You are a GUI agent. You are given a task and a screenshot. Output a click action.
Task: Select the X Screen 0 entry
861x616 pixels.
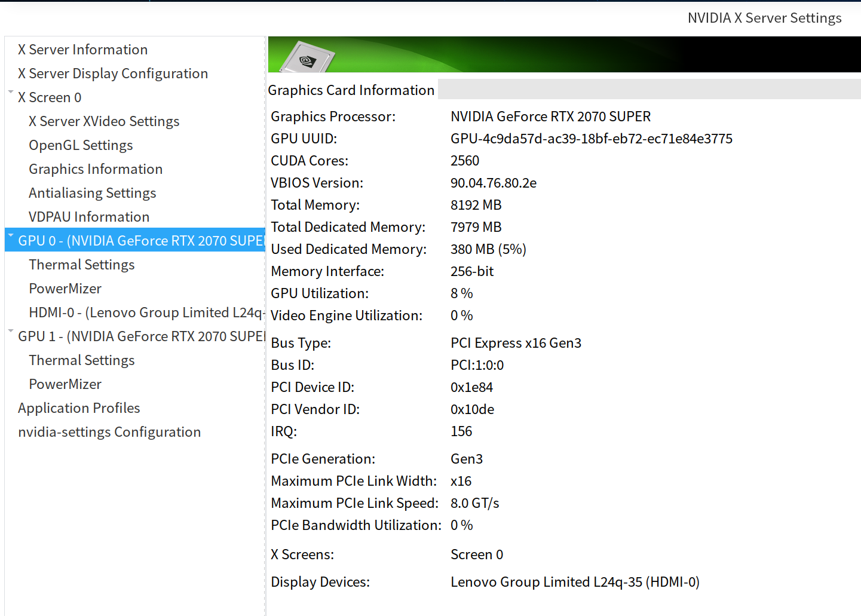pyautogui.click(x=50, y=97)
